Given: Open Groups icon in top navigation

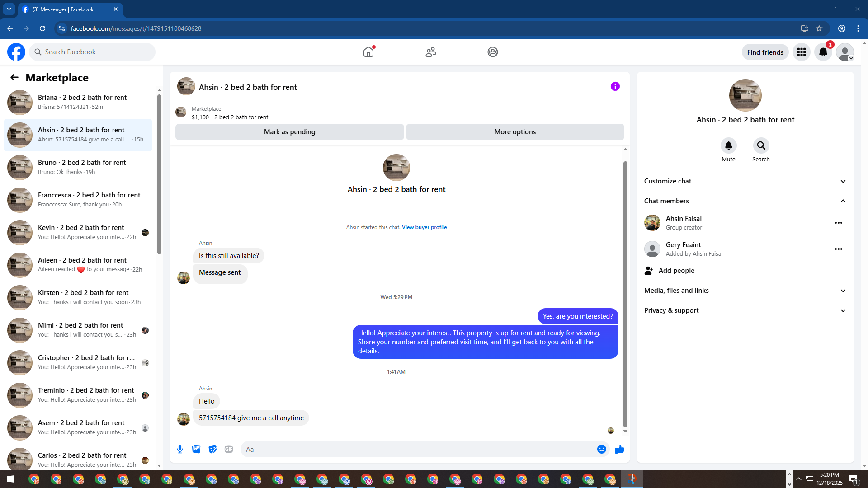Looking at the screenshot, I should (x=493, y=52).
